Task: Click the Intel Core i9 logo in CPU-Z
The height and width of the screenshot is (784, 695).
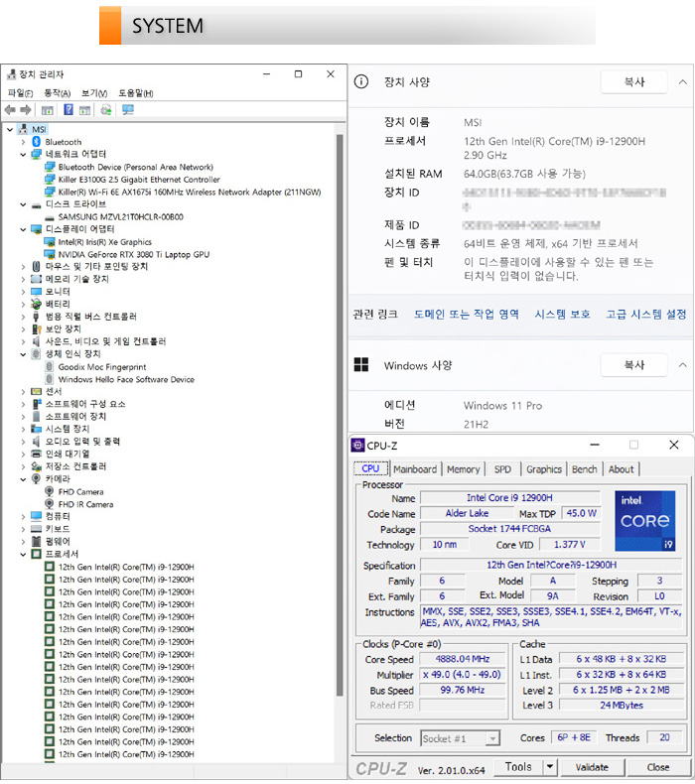Action: [x=645, y=521]
